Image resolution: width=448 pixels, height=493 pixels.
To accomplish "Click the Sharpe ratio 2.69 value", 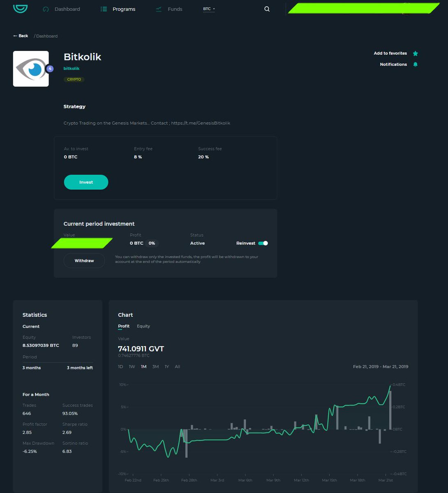I will click(x=67, y=432).
